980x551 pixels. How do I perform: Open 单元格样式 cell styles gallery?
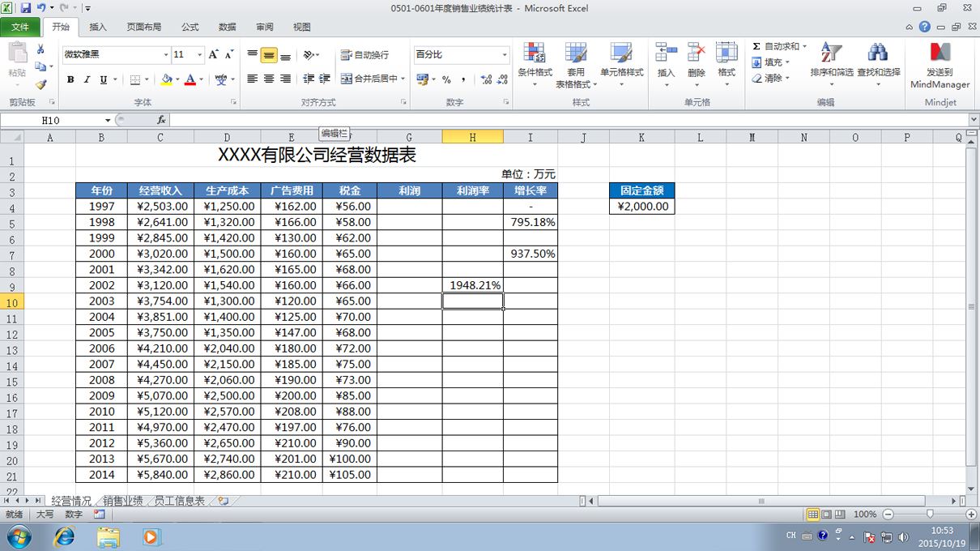click(621, 65)
